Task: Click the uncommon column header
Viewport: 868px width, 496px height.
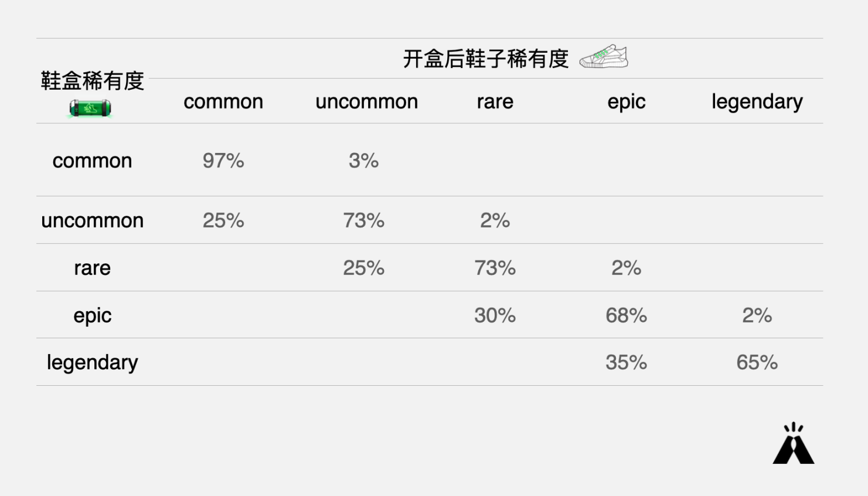Action: (x=366, y=102)
